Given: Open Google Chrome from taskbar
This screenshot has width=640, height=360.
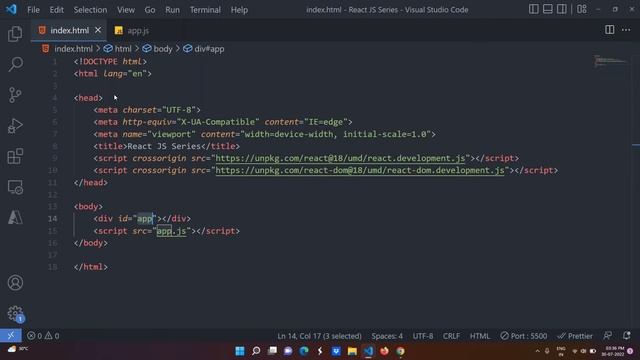Looking at the screenshot, I should click(400, 351).
